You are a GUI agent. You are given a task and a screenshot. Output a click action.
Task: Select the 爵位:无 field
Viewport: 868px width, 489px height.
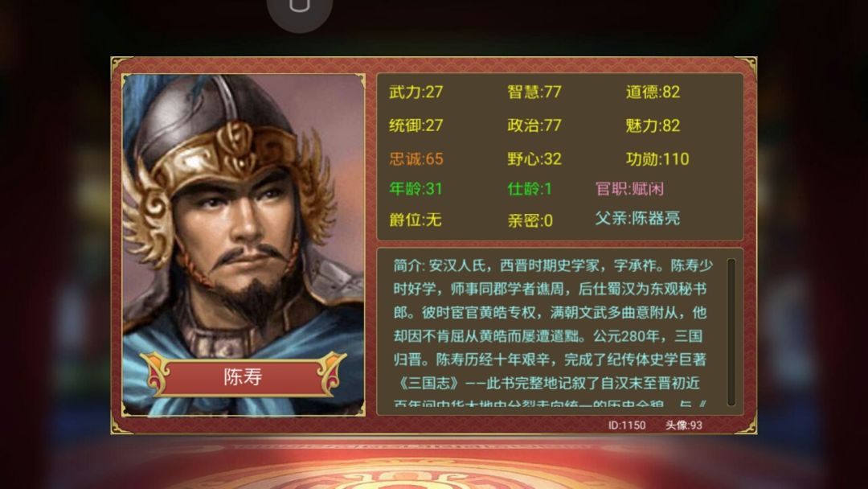pyautogui.click(x=415, y=220)
